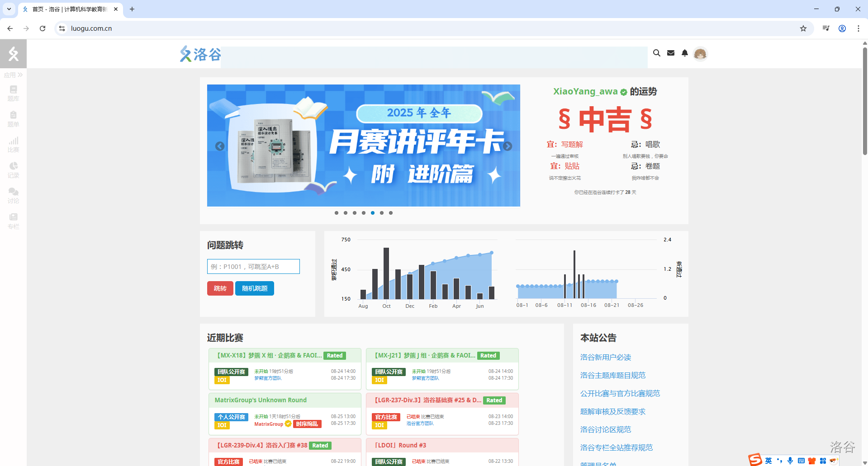Open the 洛谷新用户必读 announcement link
868x466 pixels.
tap(605, 357)
